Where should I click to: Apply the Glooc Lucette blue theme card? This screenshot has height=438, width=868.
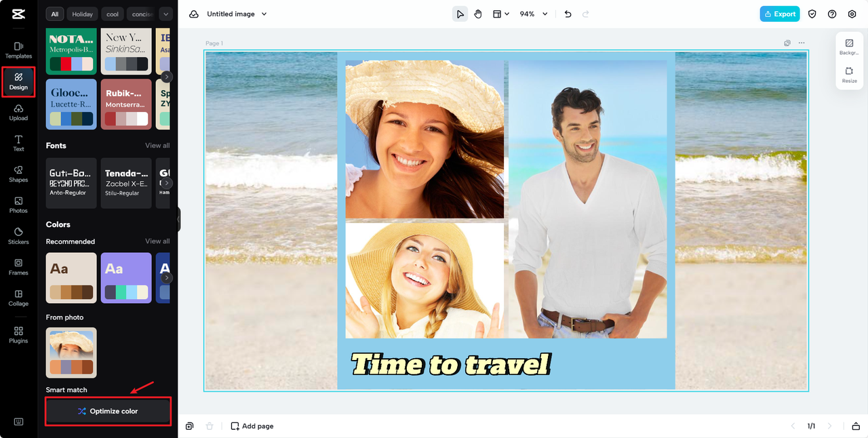[71, 104]
